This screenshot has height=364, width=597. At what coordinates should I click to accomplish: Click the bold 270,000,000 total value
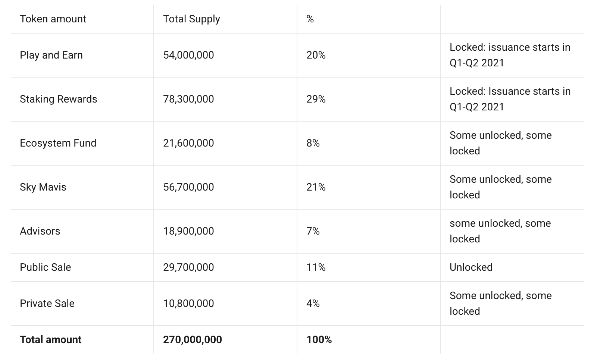pos(192,340)
